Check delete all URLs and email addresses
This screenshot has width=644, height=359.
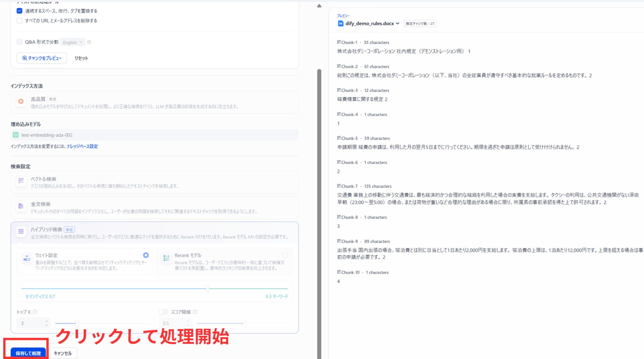pyautogui.click(x=19, y=21)
